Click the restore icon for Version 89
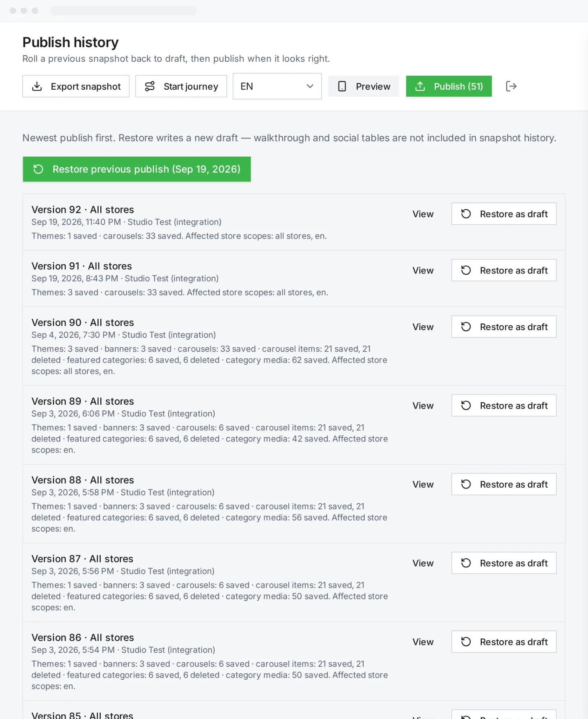This screenshot has height=719, width=588. pyautogui.click(x=466, y=405)
